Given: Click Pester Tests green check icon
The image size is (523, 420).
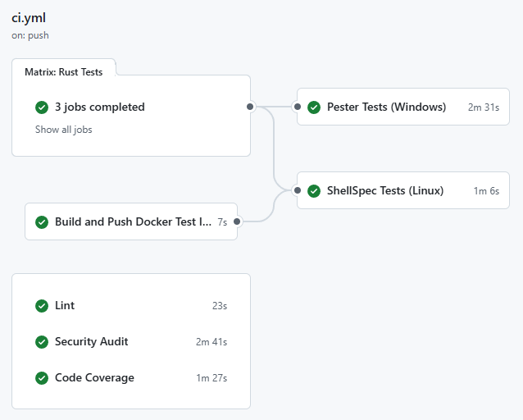Looking at the screenshot, I should [x=314, y=107].
